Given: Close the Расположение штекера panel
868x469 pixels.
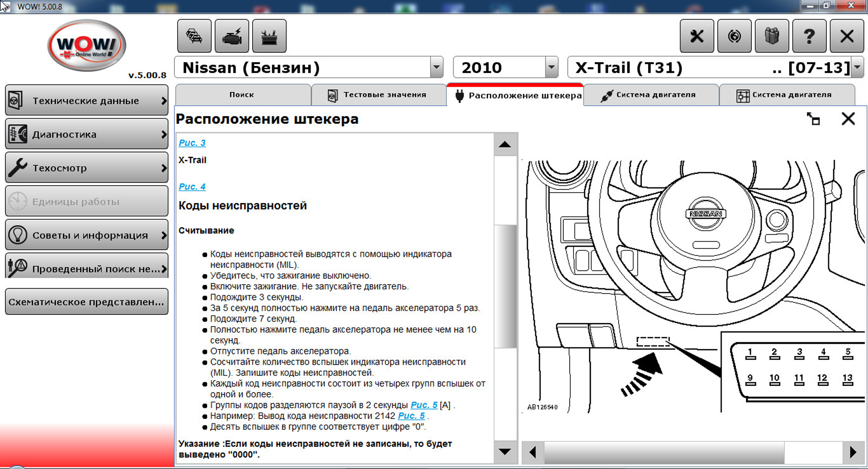Looking at the screenshot, I should (848, 119).
